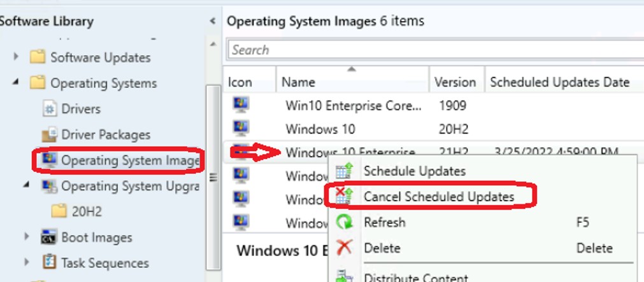Select Operating Systems in the tree

click(x=103, y=83)
